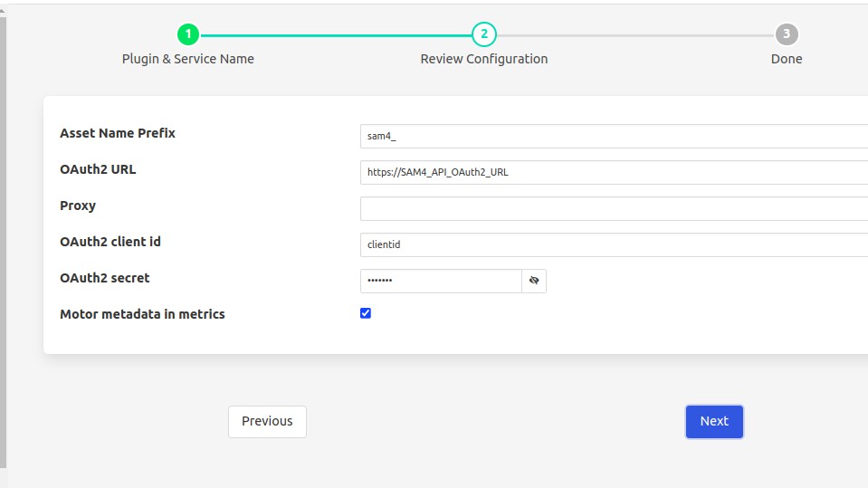This screenshot has width=868, height=488.
Task: Click the step 3 circle indicator
Action: point(787,34)
